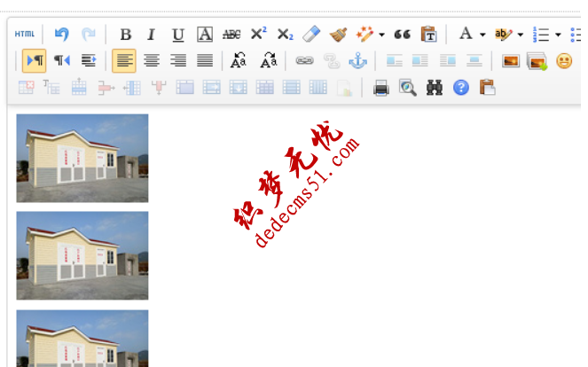The width and height of the screenshot is (588, 367).
Task: Center align the text
Action: coord(152,60)
